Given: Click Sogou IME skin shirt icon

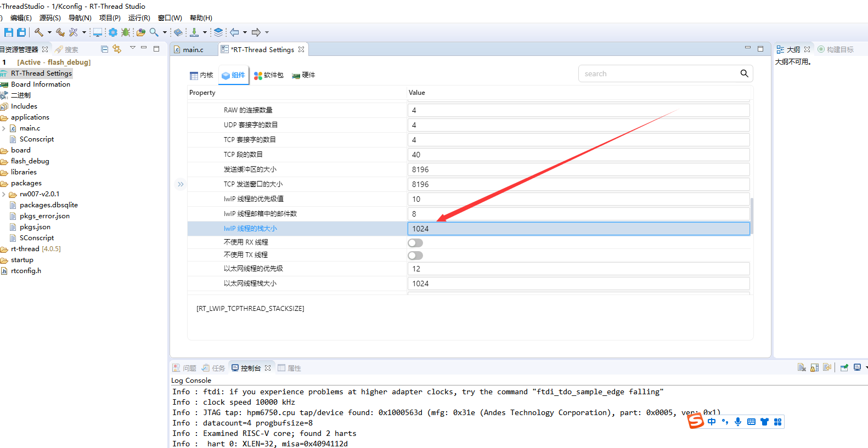Looking at the screenshot, I should pos(764,422).
